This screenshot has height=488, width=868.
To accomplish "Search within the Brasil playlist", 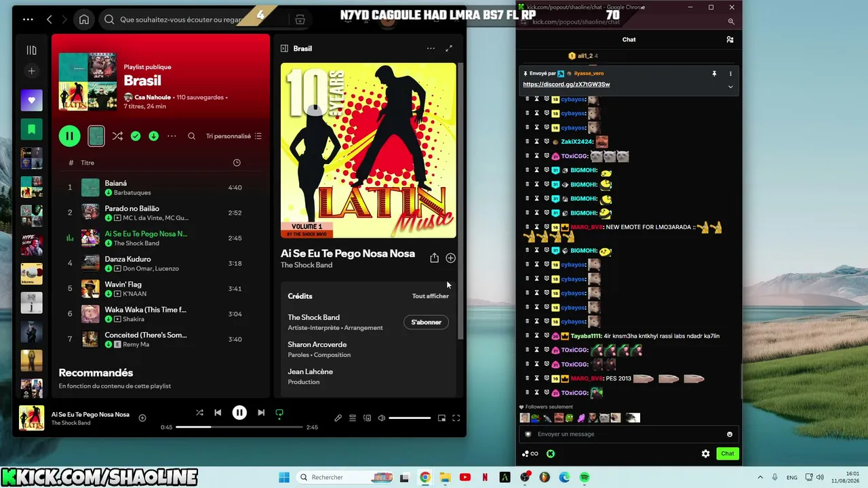I will [191, 136].
